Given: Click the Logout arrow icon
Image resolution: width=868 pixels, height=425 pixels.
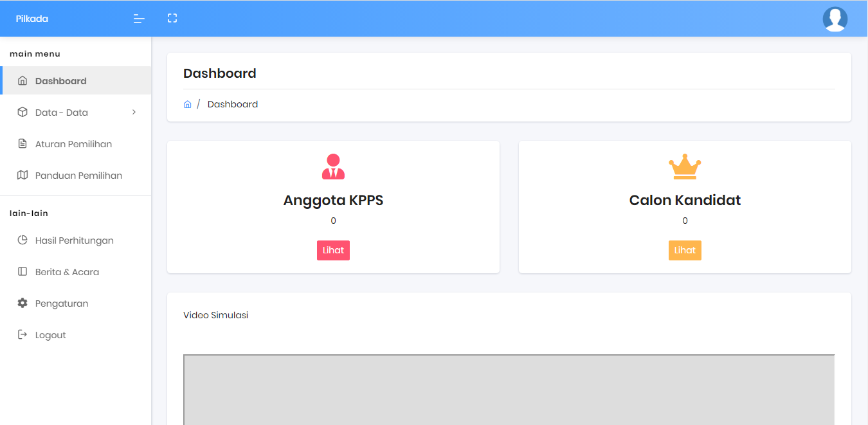Looking at the screenshot, I should pyautogui.click(x=23, y=335).
